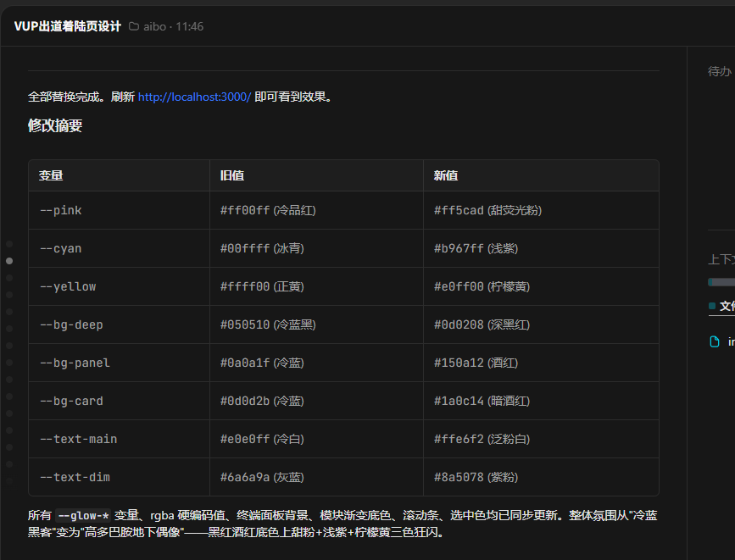
Task: Click the folder icon beside aibo
Action: click(134, 26)
